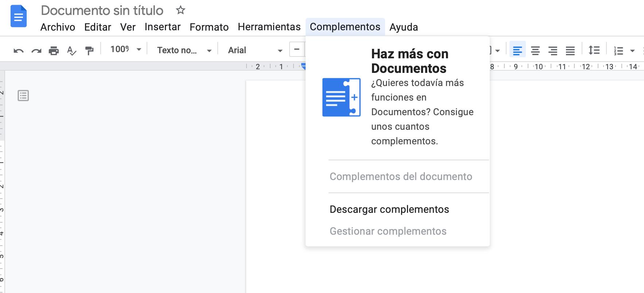Choose Descargar complementos

[389, 210]
